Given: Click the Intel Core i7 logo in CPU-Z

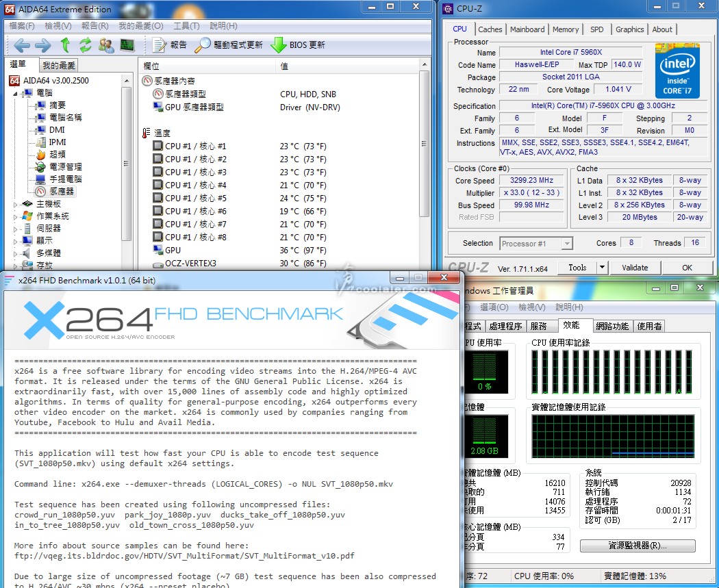Looking at the screenshot, I should pos(677,71).
